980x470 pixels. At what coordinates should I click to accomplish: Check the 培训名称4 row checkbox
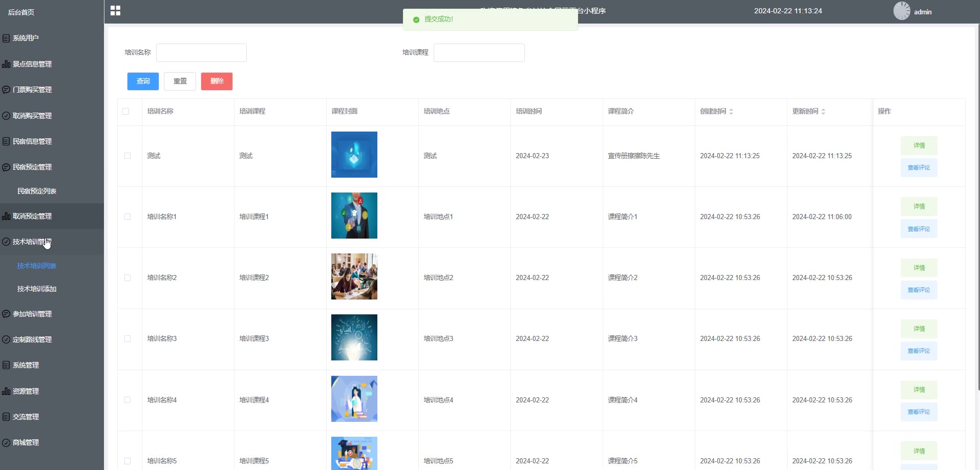pos(127,400)
